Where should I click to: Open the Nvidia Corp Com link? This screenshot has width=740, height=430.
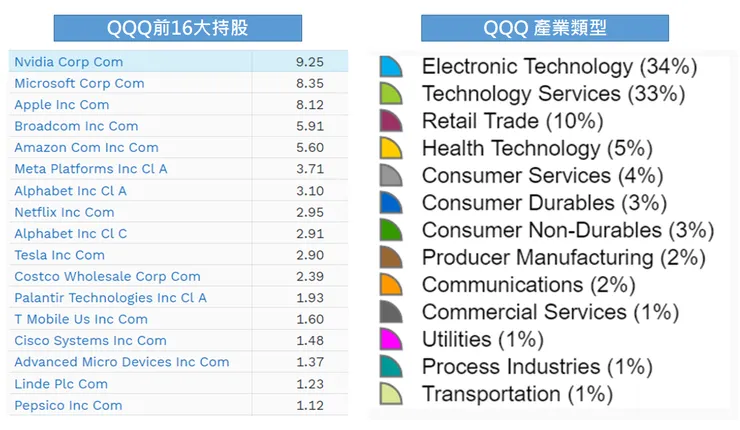68,62
